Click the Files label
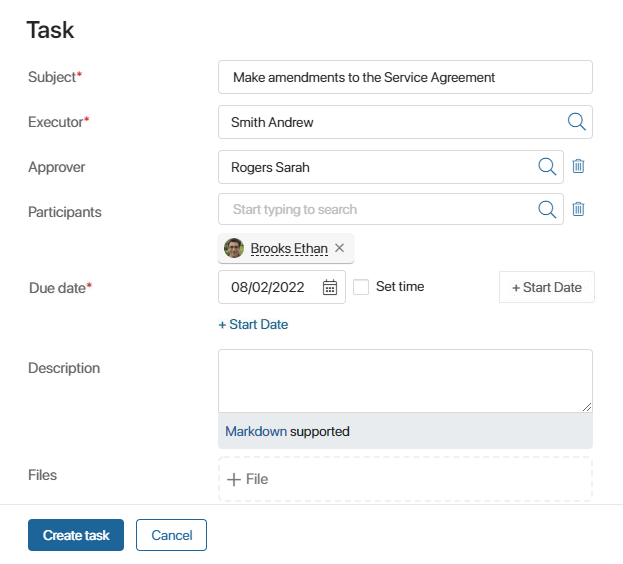Image resolution: width=623 pixels, height=564 pixels. click(43, 475)
